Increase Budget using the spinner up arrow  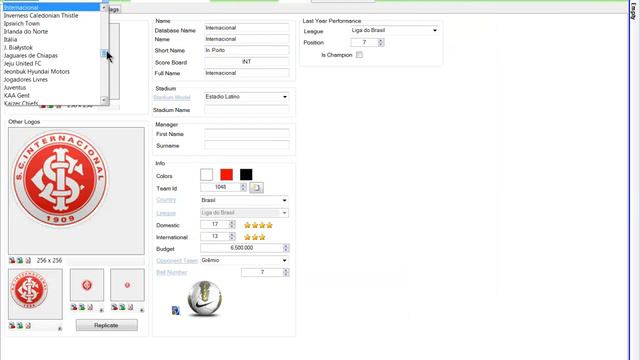286,246
